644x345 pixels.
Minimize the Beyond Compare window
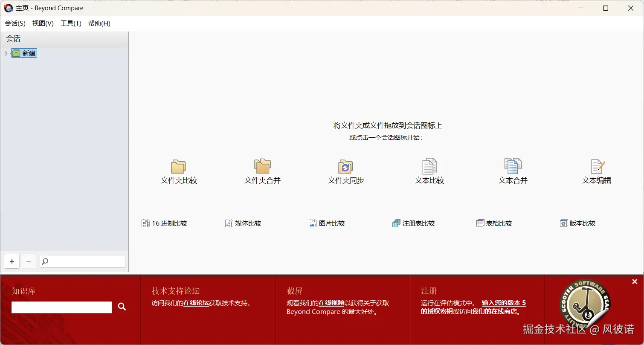(x=581, y=8)
